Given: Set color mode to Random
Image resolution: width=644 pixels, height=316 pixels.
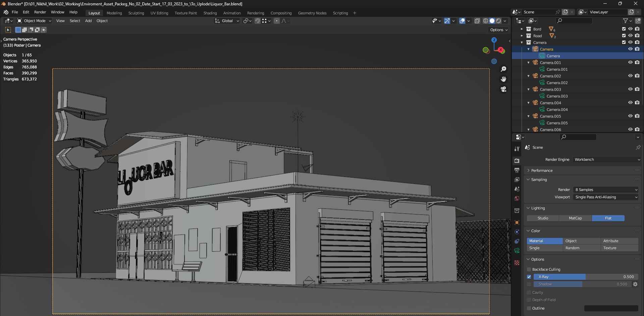Looking at the screenshot, I should pyautogui.click(x=581, y=248).
